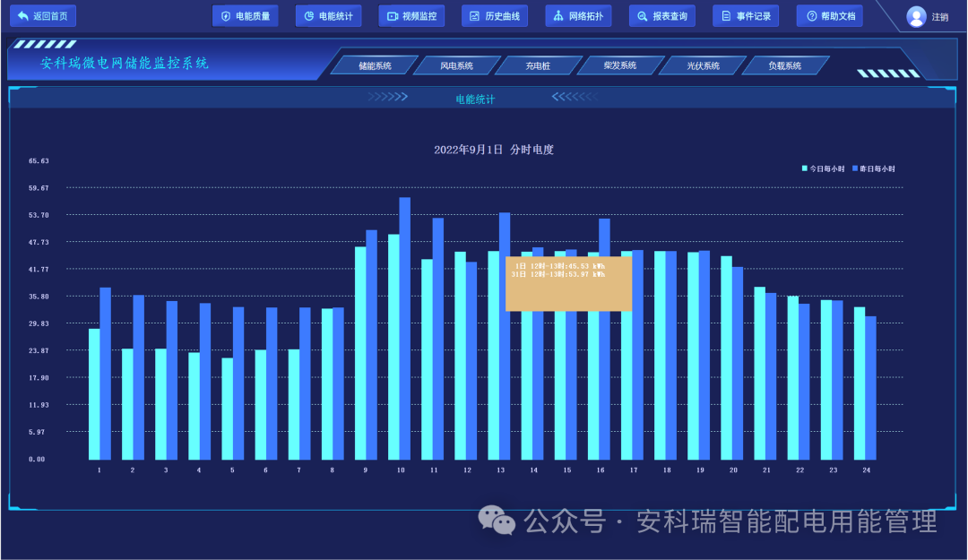Click the left-pointing chevrons beside 电能统计
The width and height of the screenshot is (968, 560).
[575, 96]
